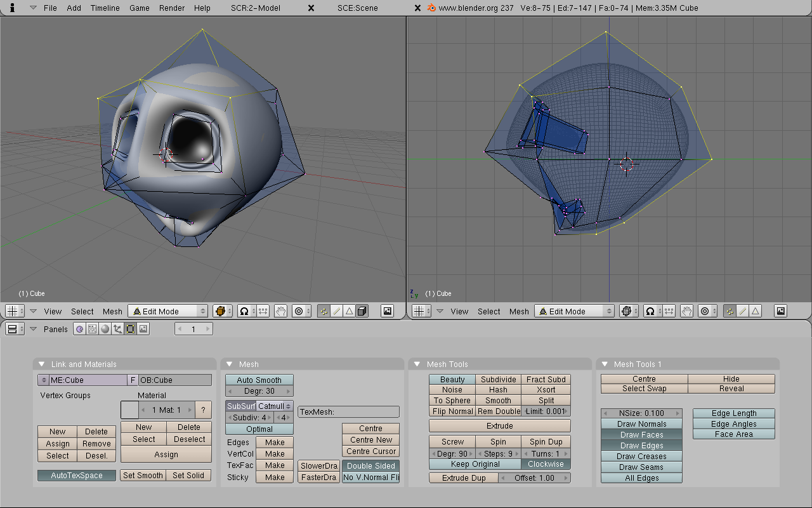Viewport: 812px width, 508px height.
Task: Click the Subdivide button
Action: (498, 379)
